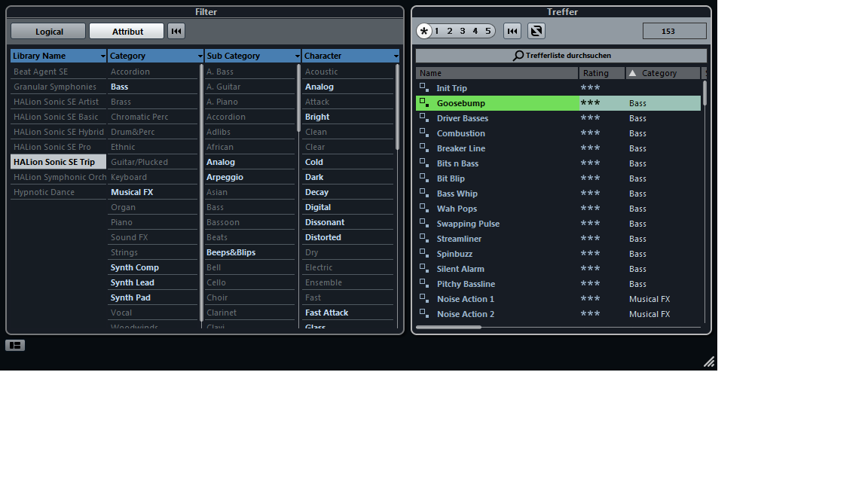Click the rating stars of Init Trip
The image size is (868, 488).
pyautogui.click(x=590, y=87)
